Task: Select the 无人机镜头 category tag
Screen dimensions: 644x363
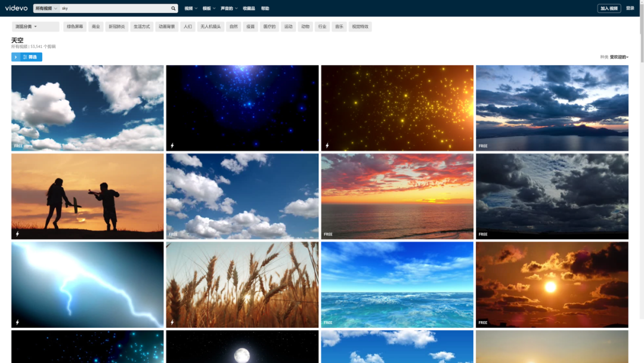Action: [210, 27]
